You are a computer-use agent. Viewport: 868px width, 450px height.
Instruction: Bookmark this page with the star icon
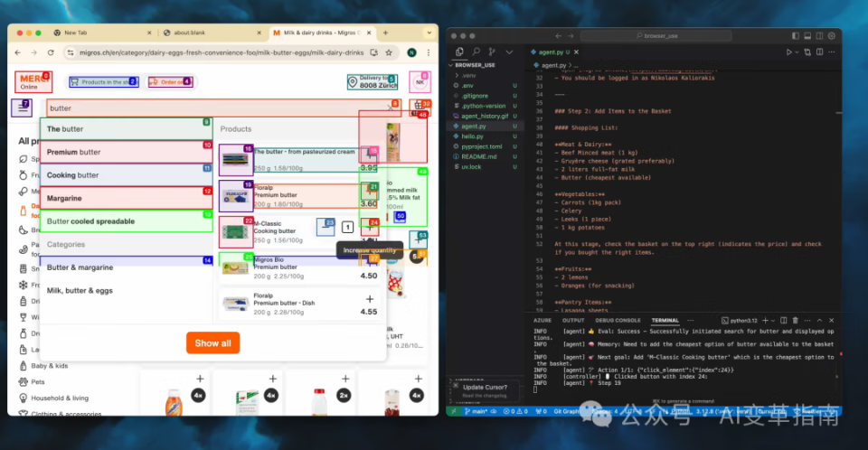pos(389,52)
